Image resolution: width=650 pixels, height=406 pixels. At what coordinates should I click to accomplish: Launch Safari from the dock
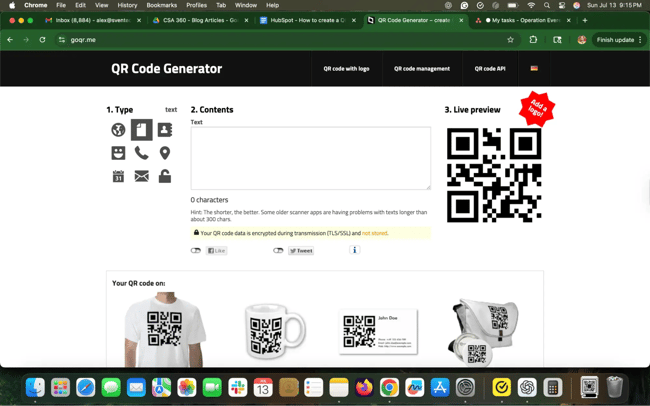click(86, 388)
